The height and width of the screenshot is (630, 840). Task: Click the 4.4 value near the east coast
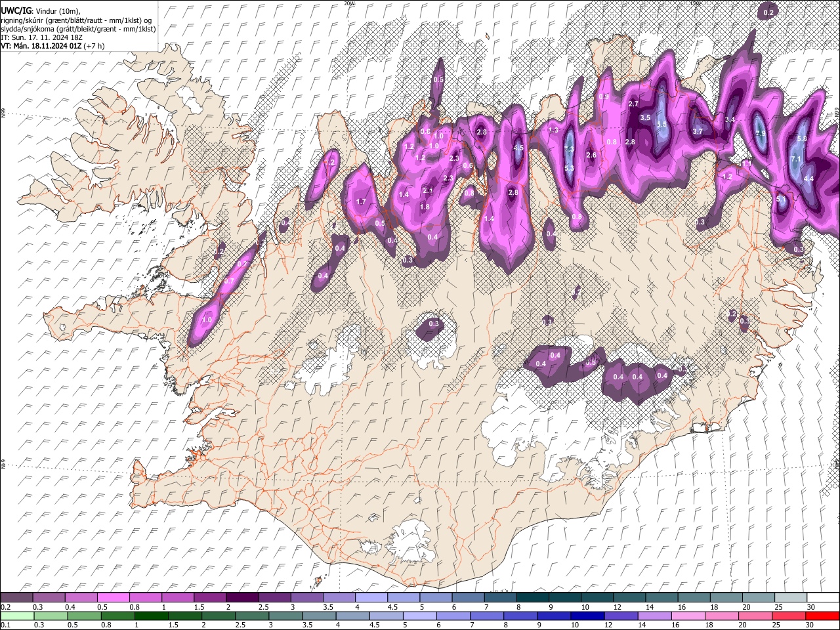click(808, 178)
